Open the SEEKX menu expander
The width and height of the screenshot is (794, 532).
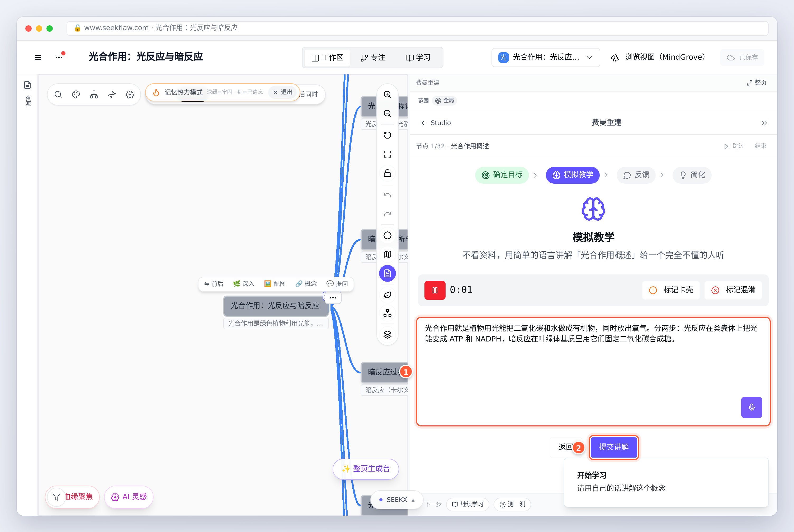[397, 500]
